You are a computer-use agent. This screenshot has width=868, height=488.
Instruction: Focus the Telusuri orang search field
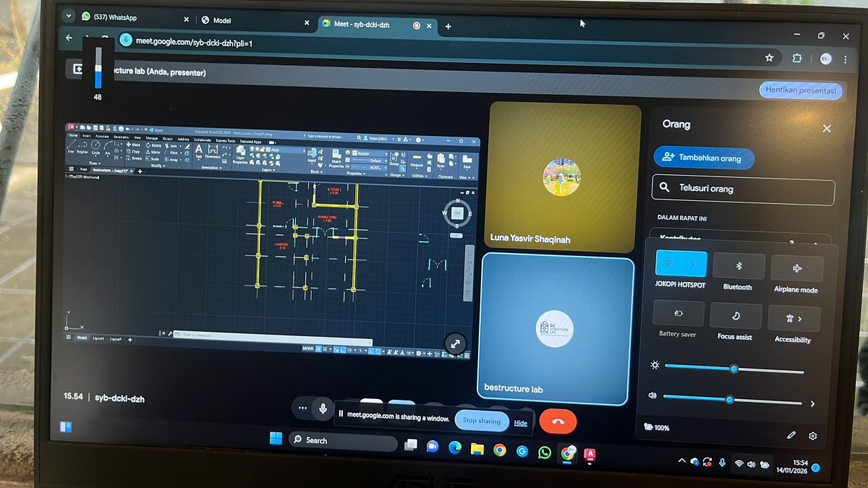pyautogui.click(x=743, y=189)
